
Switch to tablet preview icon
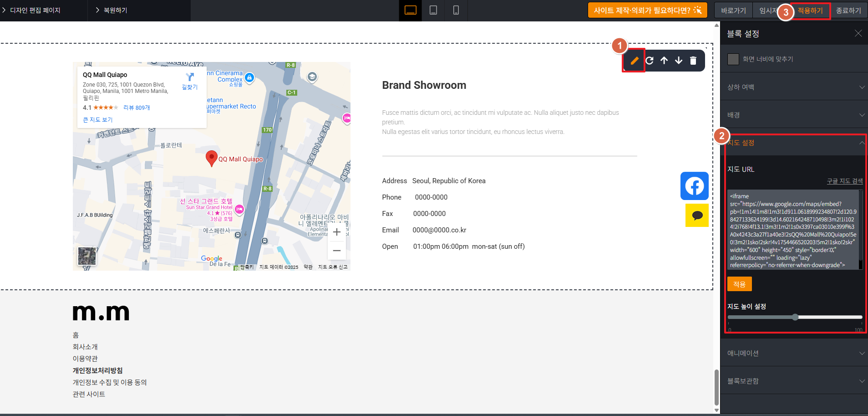point(433,10)
